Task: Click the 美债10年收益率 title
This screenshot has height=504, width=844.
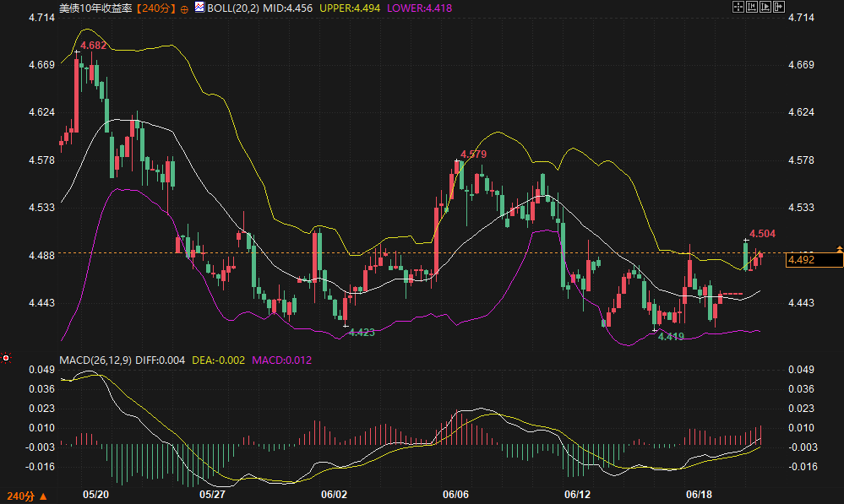Action: click(x=95, y=8)
